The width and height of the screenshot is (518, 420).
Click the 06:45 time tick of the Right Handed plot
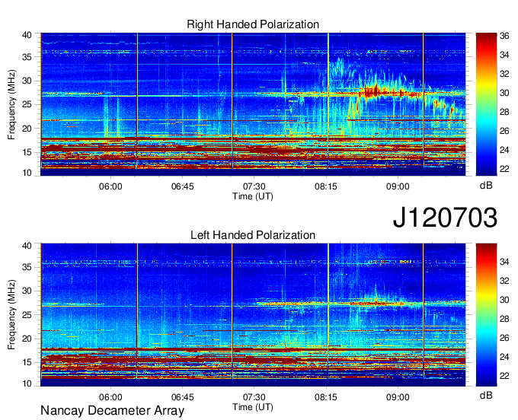point(182,186)
